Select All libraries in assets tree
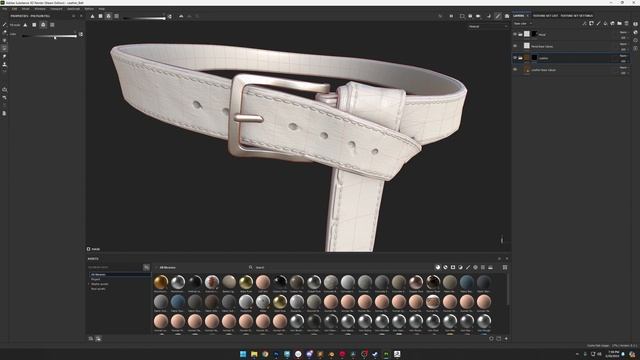Image resolution: width=640 pixels, height=360 pixels. pyautogui.click(x=120, y=275)
